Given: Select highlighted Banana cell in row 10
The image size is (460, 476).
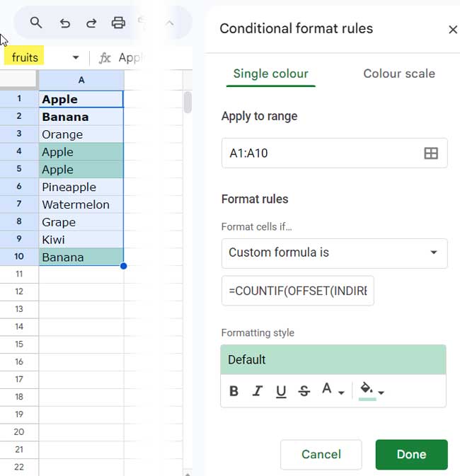Looking at the screenshot, I should (x=81, y=257).
